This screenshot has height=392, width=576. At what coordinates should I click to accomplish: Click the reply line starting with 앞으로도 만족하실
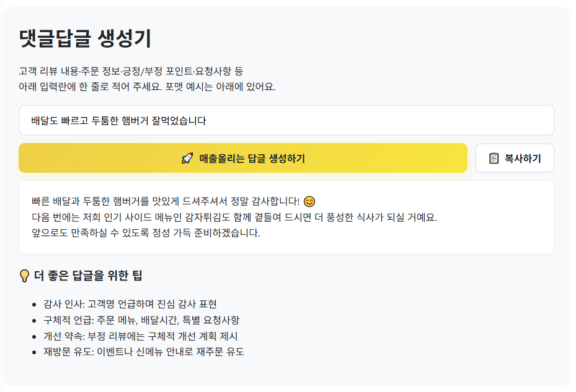(x=146, y=233)
